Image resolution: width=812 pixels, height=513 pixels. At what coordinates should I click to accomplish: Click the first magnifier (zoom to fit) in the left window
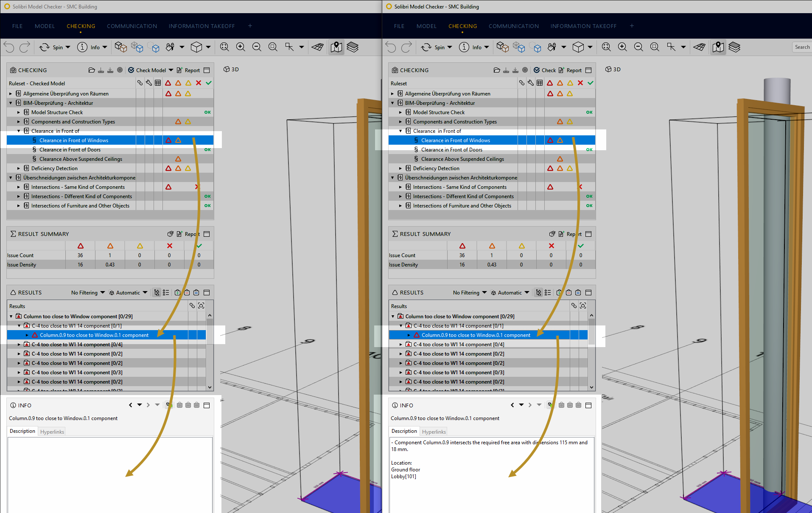click(x=224, y=47)
